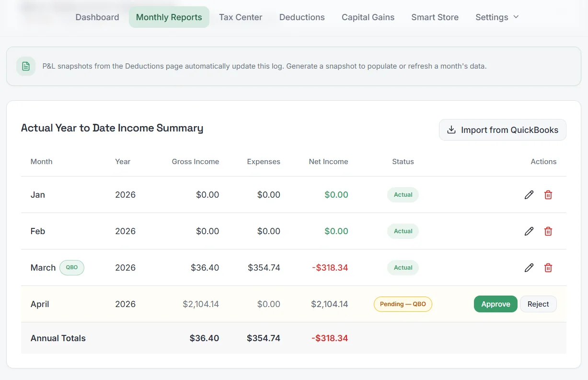The height and width of the screenshot is (380, 588).
Task: Click the year 2026 in the Jan row
Action: coord(126,195)
